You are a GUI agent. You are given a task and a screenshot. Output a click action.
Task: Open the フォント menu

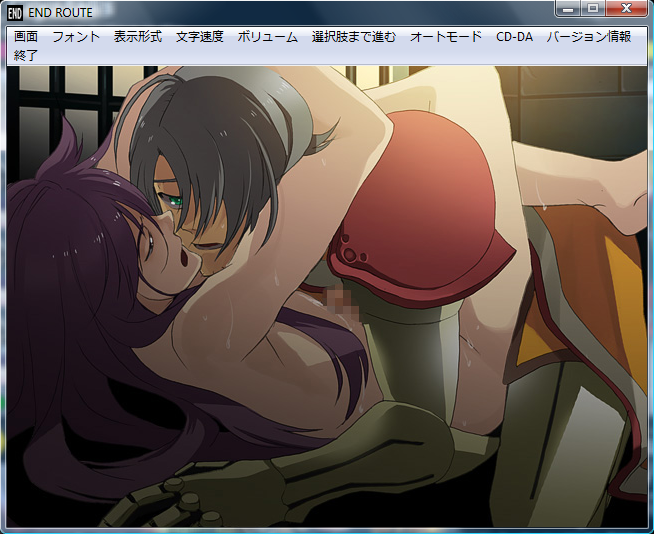click(76, 37)
